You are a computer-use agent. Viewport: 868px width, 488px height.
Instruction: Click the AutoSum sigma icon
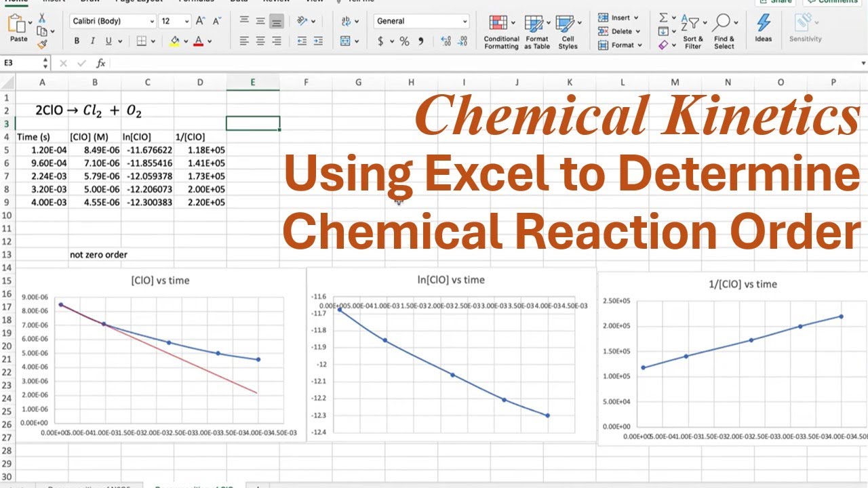tap(664, 18)
